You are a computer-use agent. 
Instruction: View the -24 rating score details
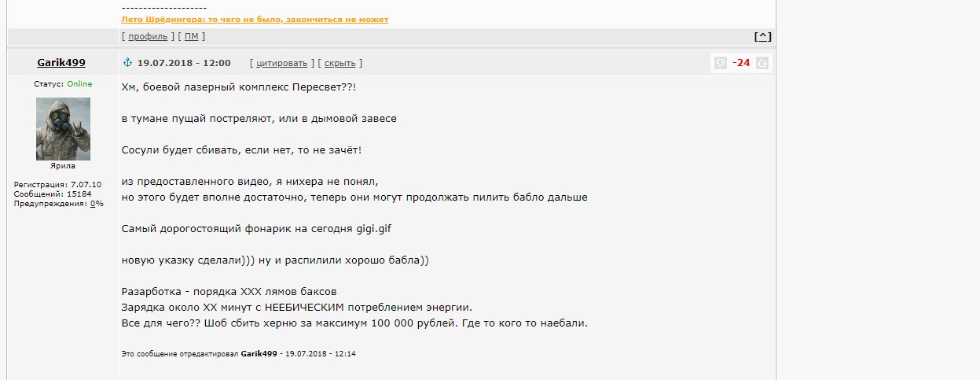(740, 63)
